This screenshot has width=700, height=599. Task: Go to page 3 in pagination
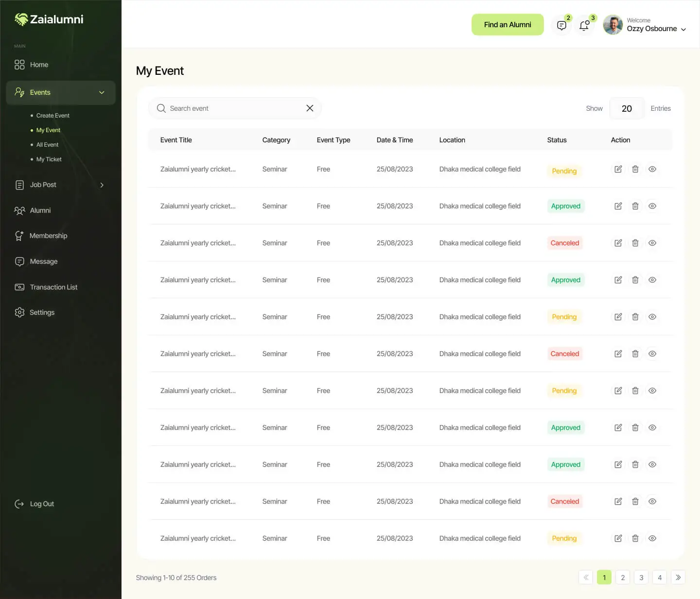click(x=641, y=577)
